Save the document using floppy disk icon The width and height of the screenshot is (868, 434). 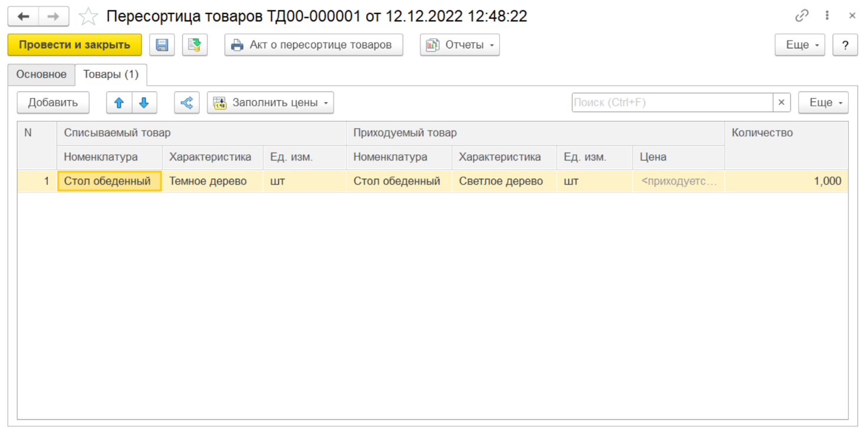tap(162, 45)
